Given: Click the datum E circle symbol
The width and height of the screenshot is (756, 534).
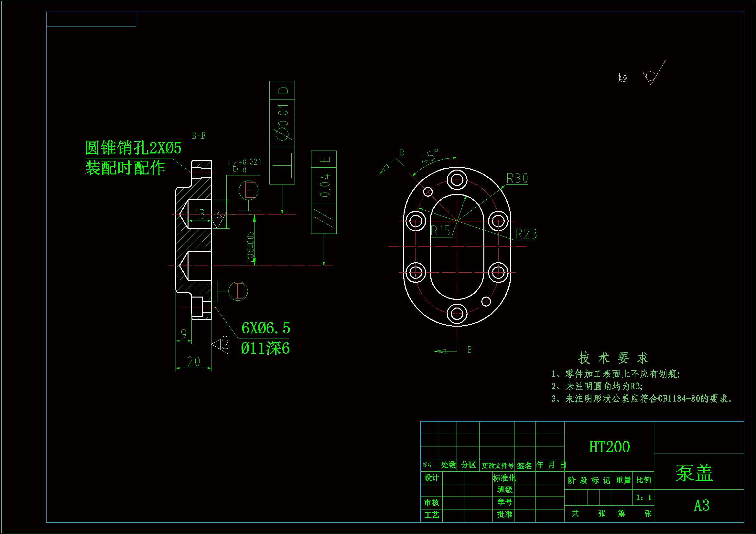Looking at the screenshot, I should 248,191.
